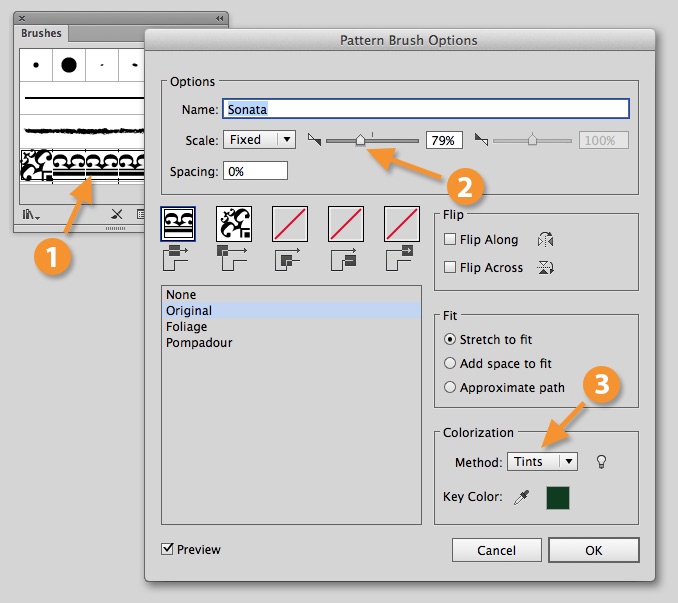This screenshot has height=603, width=678.
Task: Click the Key Color eyedropper icon
Action: (522, 497)
